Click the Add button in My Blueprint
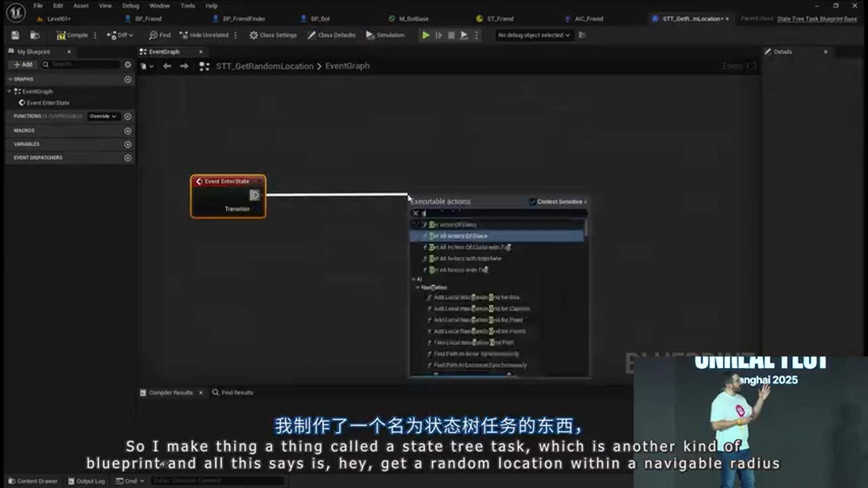The height and width of the screenshot is (488, 868). [22, 64]
